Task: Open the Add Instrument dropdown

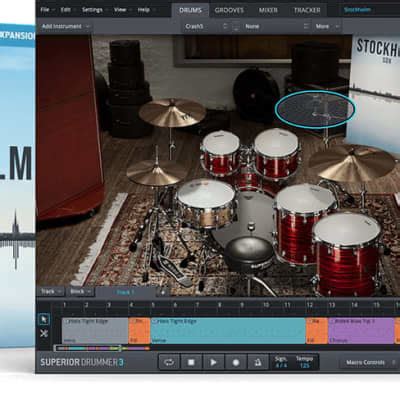Action: pyautogui.click(x=65, y=26)
